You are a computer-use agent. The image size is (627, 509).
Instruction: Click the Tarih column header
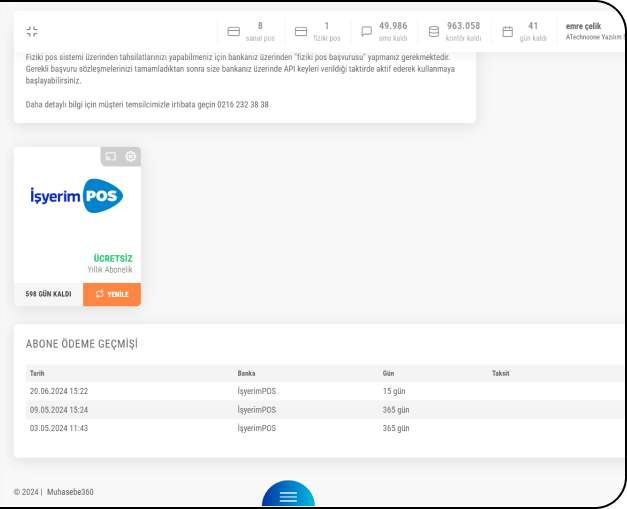pyautogui.click(x=37, y=373)
